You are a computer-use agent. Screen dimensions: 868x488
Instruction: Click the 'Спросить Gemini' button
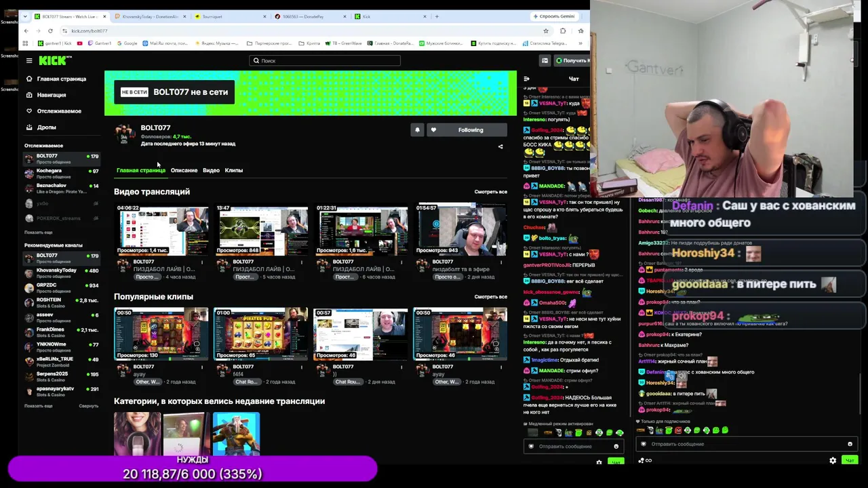554,16
